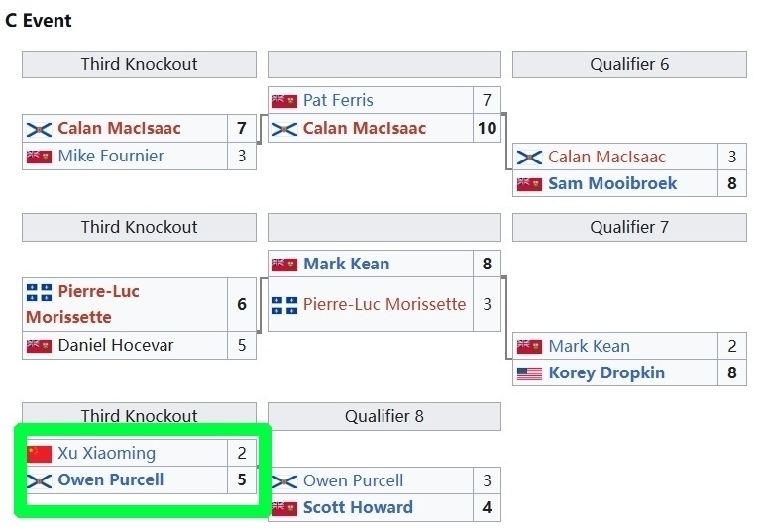Click the Qualifier 6 bracket header
This screenshot has width=765, height=532.
click(x=629, y=65)
